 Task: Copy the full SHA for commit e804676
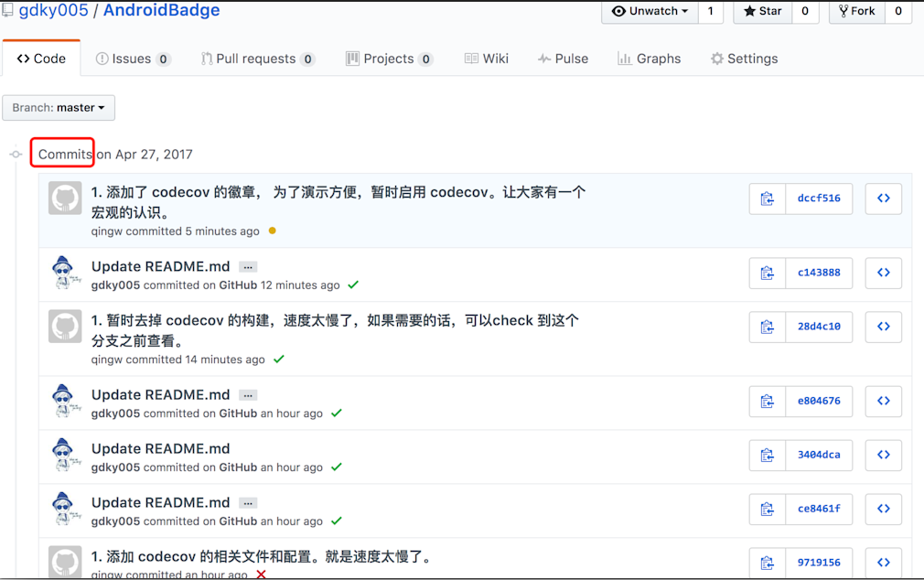point(768,402)
